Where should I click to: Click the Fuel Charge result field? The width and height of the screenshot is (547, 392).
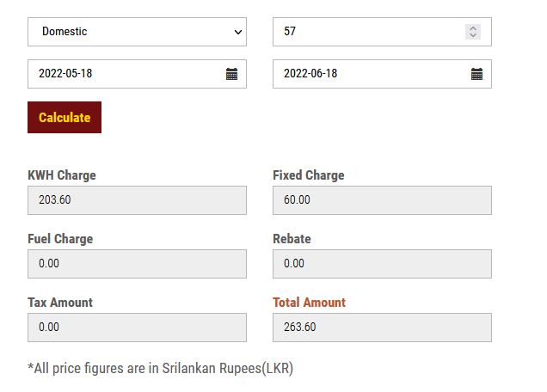(137, 264)
